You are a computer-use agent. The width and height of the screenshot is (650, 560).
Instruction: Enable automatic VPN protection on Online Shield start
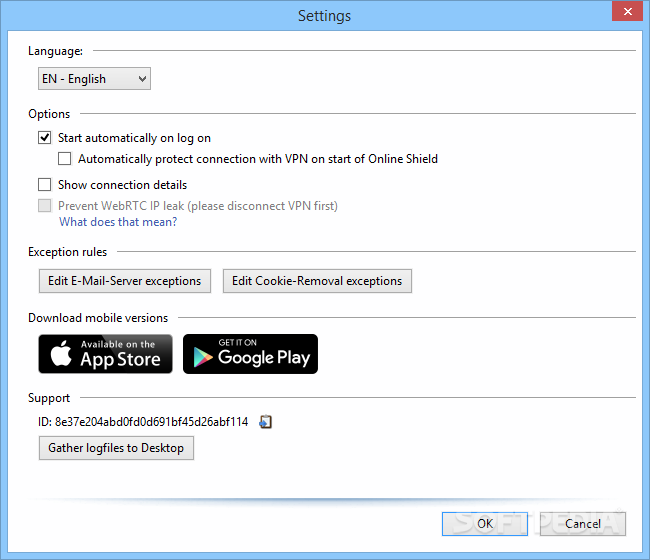[65, 159]
